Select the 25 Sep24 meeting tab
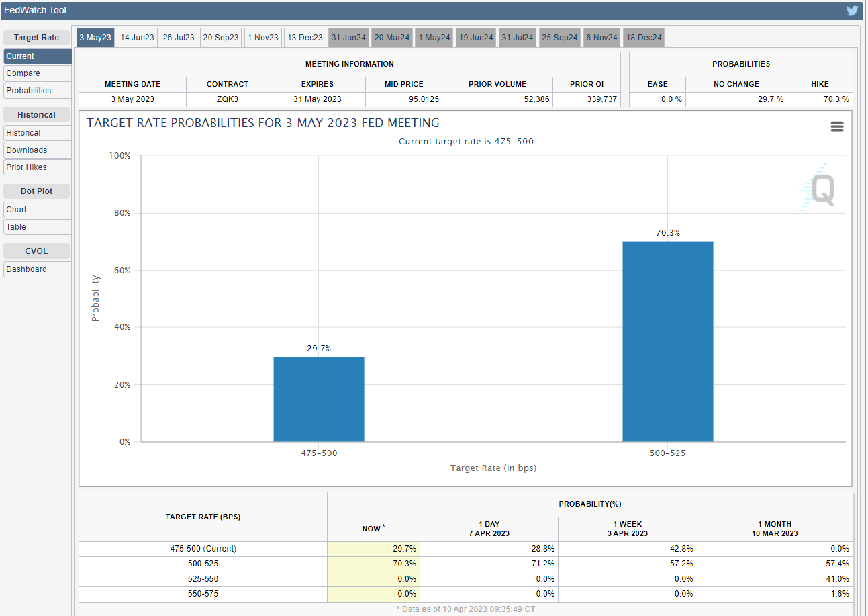This screenshot has height=616, width=868. point(560,38)
